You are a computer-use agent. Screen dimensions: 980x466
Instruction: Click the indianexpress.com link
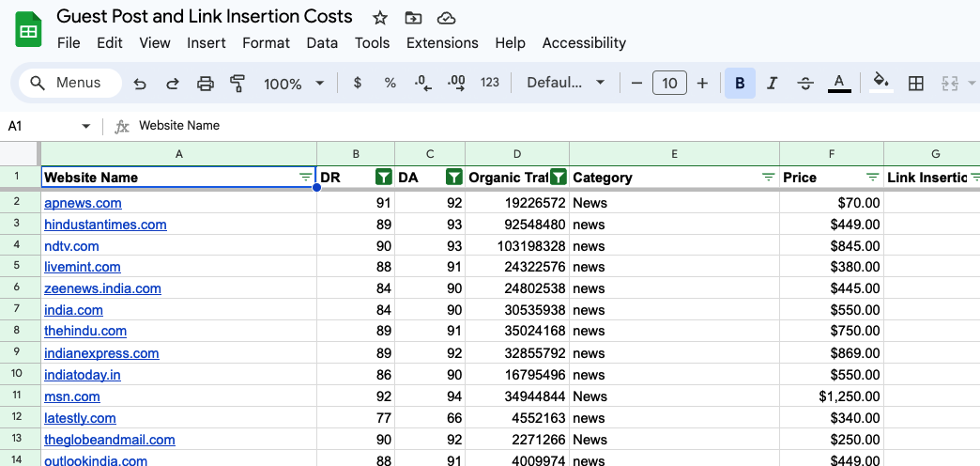tap(101, 353)
